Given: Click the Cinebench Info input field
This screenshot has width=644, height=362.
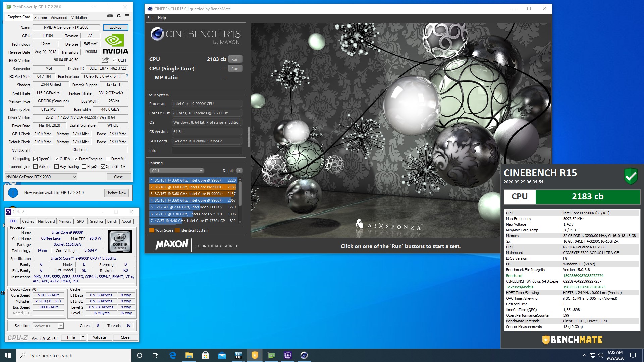Looking at the screenshot, I should [207, 150].
